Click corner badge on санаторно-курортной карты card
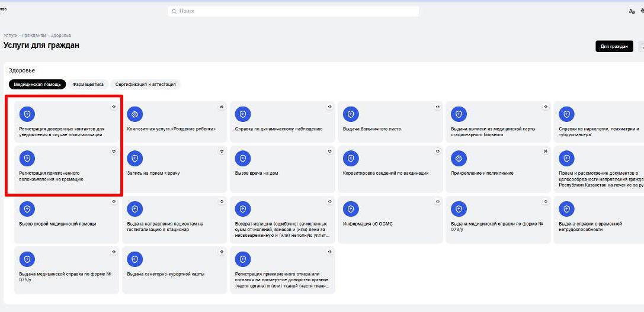The width and height of the screenshot is (644, 312). (x=222, y=252)
